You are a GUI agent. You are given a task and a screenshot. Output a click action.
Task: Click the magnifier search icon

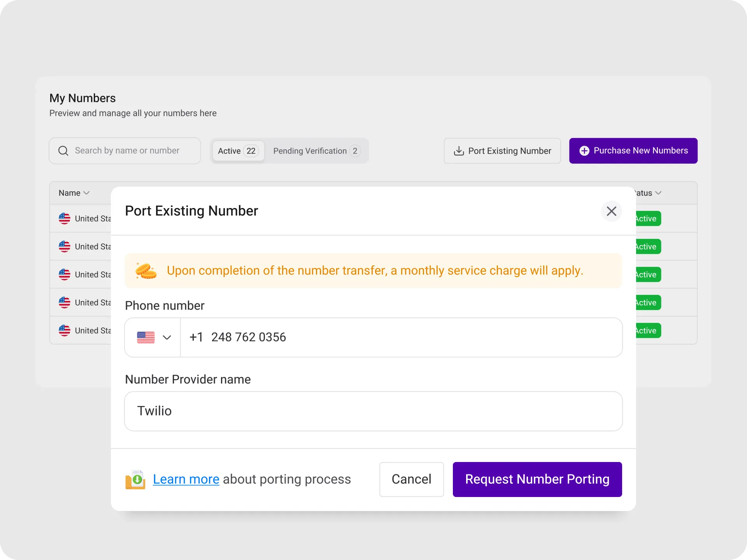tap(63, 151)
